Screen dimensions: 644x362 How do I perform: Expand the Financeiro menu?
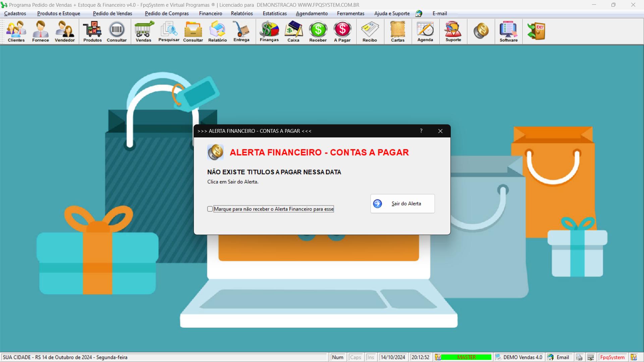(211, 13)
